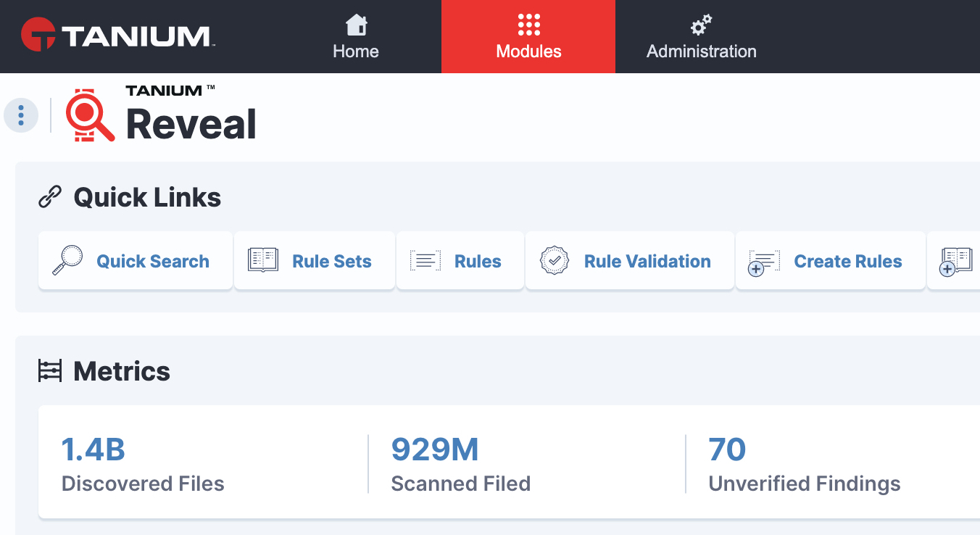Click the Rules lines icon
The image size is (980, 535).
click(425, 261)
